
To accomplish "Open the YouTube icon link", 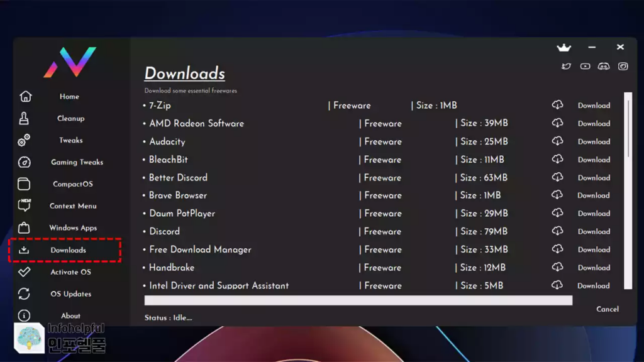I will click(585, 66).
